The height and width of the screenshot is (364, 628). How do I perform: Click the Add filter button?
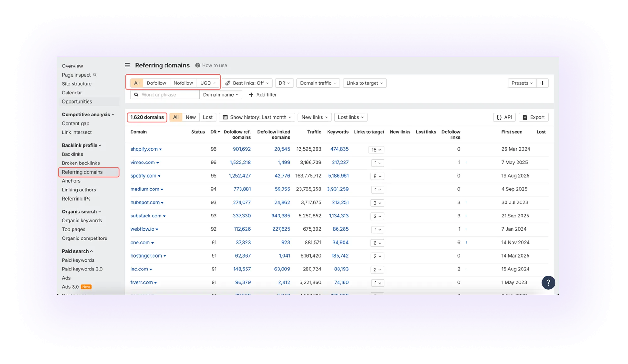[x=263, y=94]
